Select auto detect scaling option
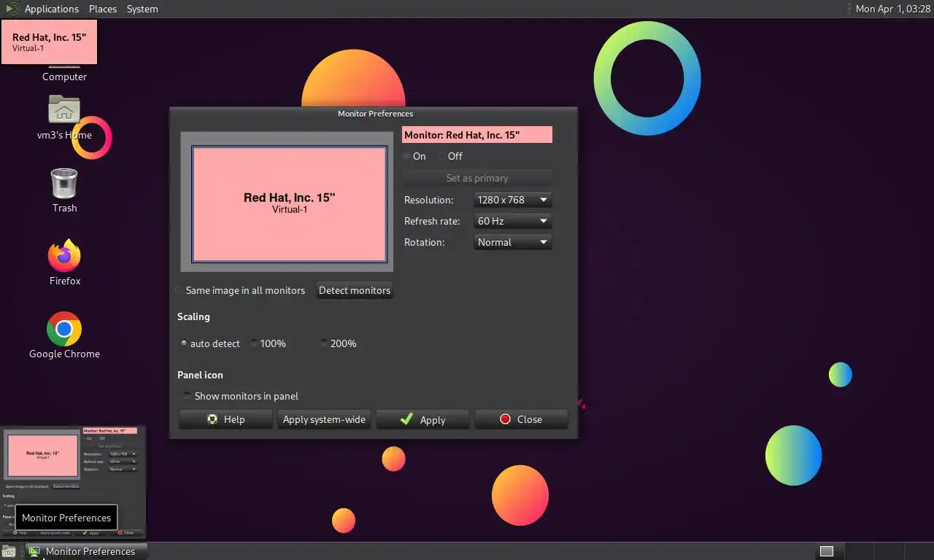The image size is (934, 560). [210, 343]
